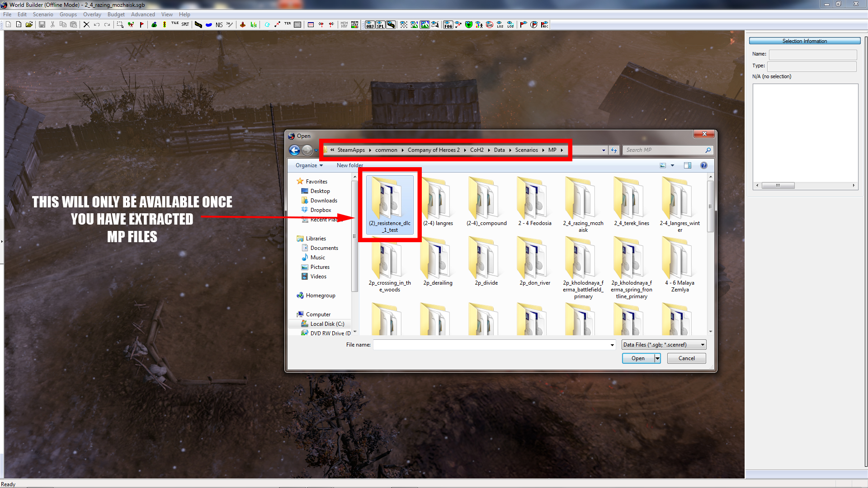Click the Cut scissors icon
This screenshot has height=488, width=868.
pyautogui.click(x=52, y=24)
